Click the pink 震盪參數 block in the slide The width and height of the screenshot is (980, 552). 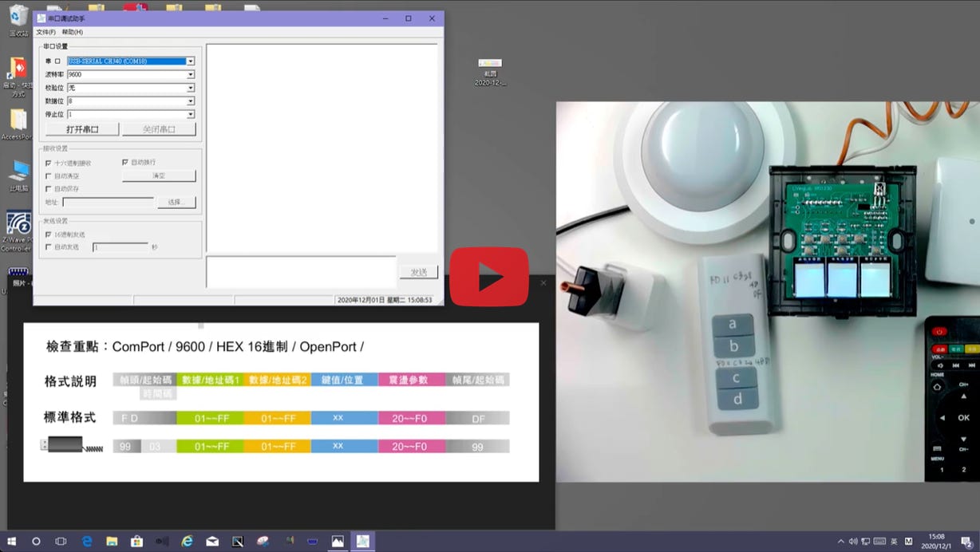point(412,380)
